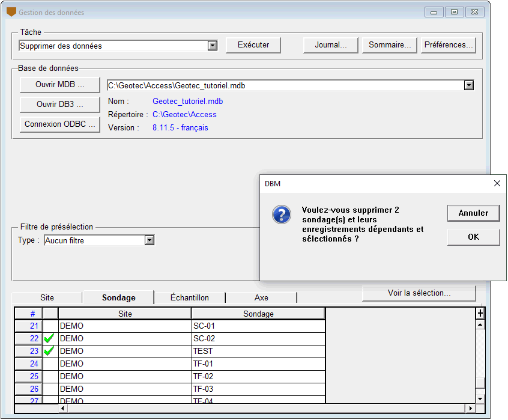This screenshot has height=420, width=508.
Task: Click the horizontal scrollbar track of the table
Action: coord(267,409)
